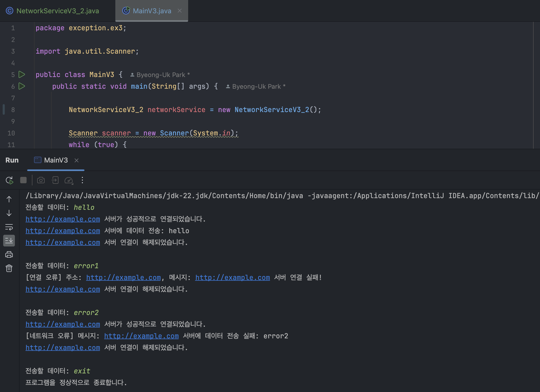Stop the running process

tap(23, 180)
